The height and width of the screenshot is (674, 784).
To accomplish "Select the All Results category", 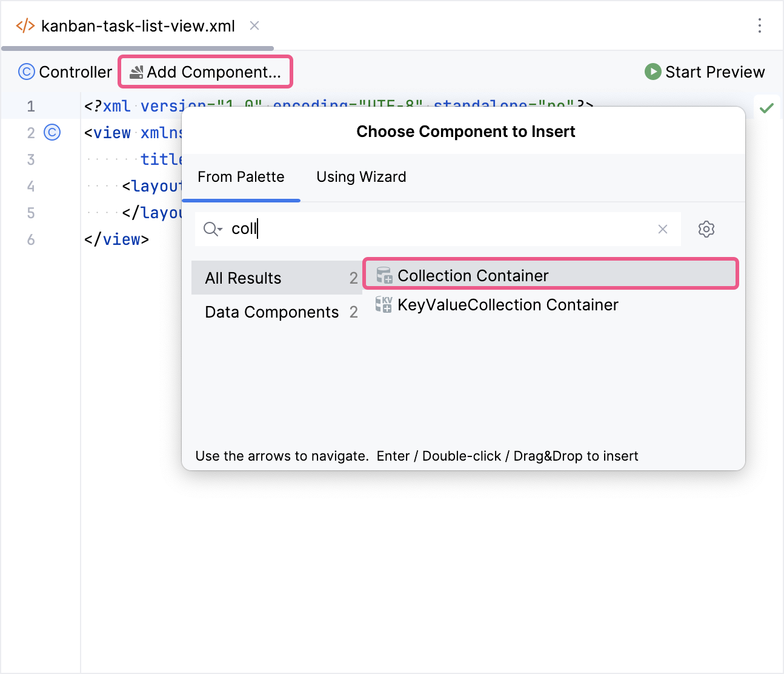I will 243,278.
